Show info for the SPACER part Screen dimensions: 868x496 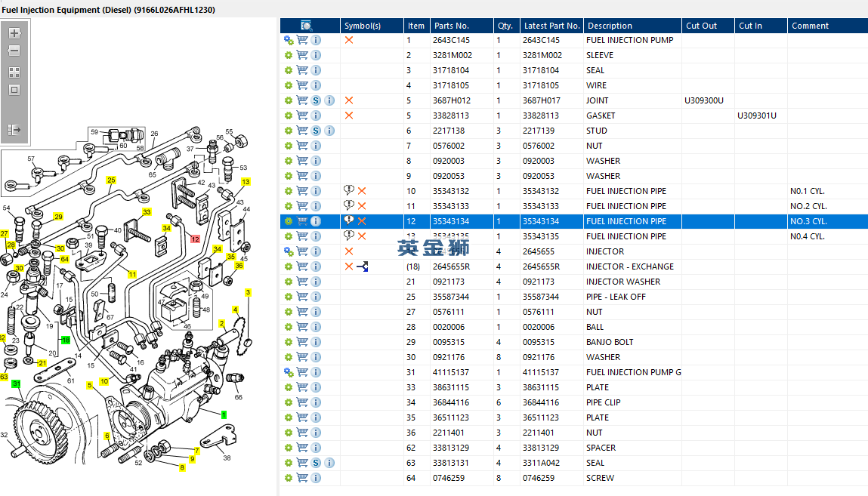pyautogui.click(x=316, y=448)
